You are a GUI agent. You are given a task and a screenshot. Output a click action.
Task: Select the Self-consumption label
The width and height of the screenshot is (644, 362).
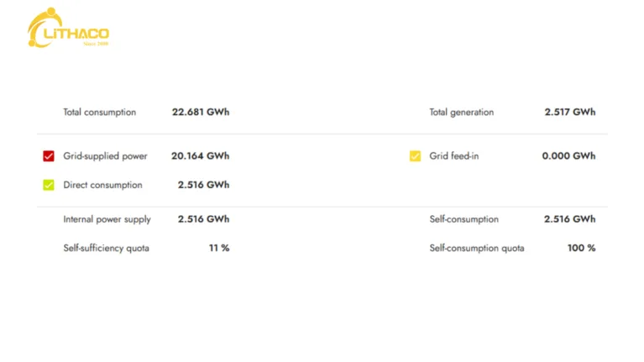point(464,219)
